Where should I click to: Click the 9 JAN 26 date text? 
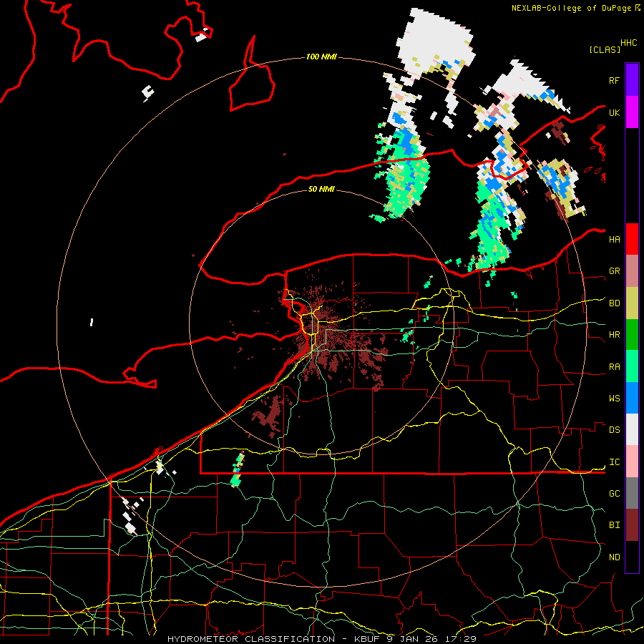[x=412, y=639]
